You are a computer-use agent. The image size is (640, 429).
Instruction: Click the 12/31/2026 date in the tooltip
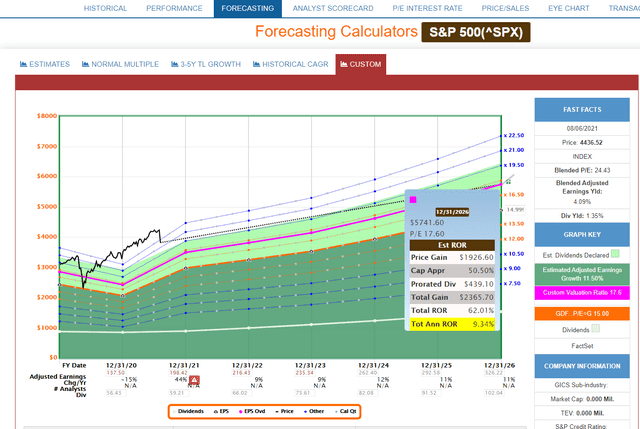click(452, 212)
